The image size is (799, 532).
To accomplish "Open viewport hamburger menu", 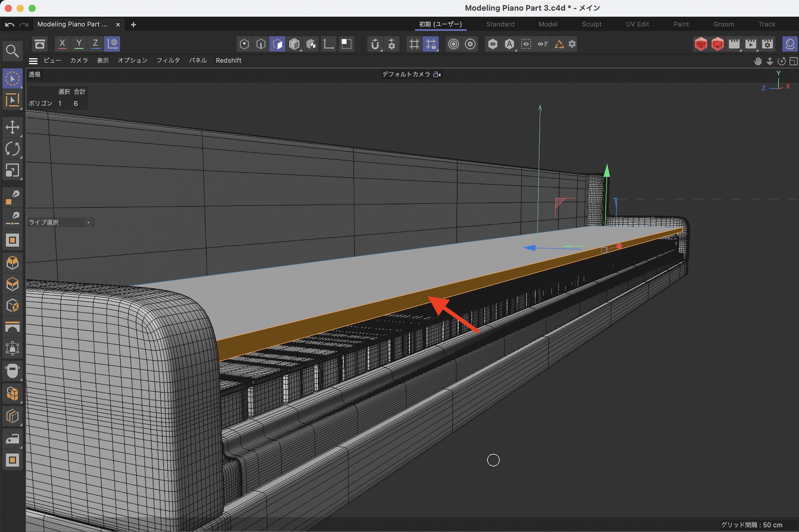I will pyautogui.click(x=33, y=61).
